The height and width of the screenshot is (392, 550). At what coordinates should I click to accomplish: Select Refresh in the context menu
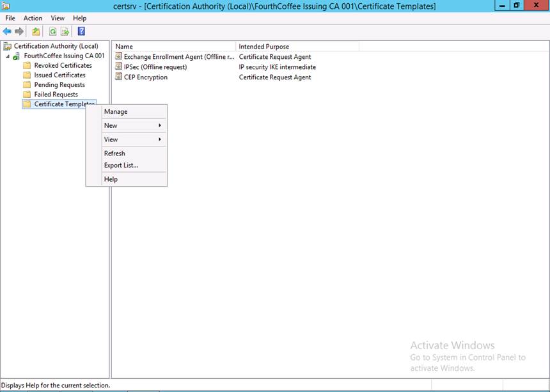tap(114, 153)
